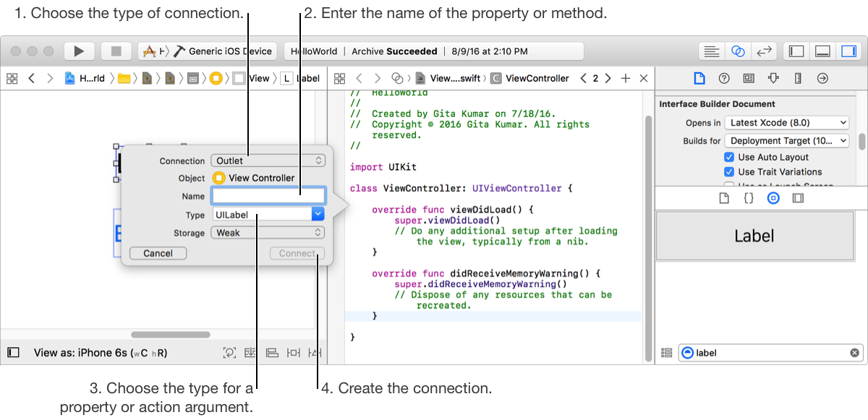
Task: Open the Quick Help inspector
Action: (723, 78)
